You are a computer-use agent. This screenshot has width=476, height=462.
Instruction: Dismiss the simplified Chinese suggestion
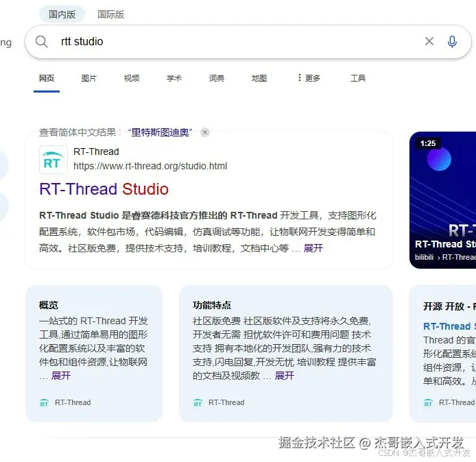pos(205,132)
